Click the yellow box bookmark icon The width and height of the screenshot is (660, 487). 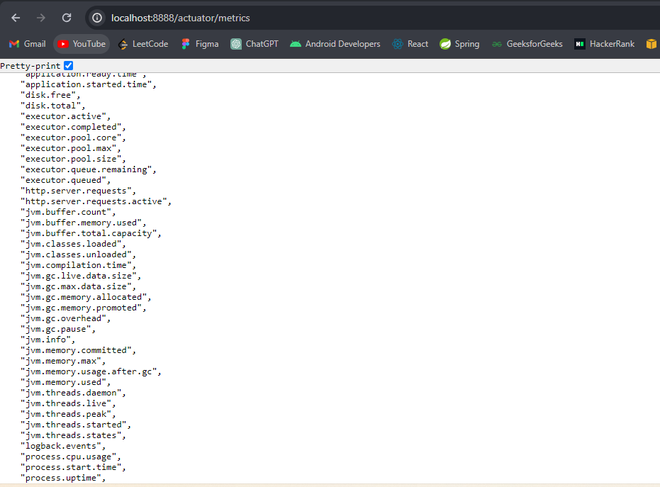coord(651,44)
